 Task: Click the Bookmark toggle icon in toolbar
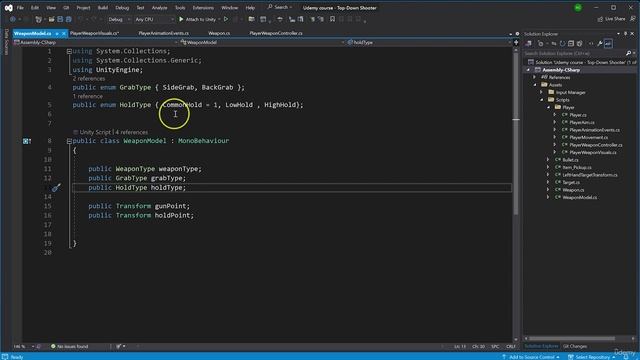pyautogui.click(x=332, y=19)
